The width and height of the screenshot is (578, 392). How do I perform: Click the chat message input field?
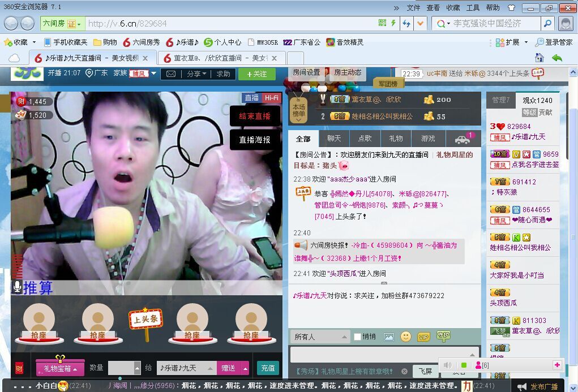pyautogui.click(x=384, y=355)
